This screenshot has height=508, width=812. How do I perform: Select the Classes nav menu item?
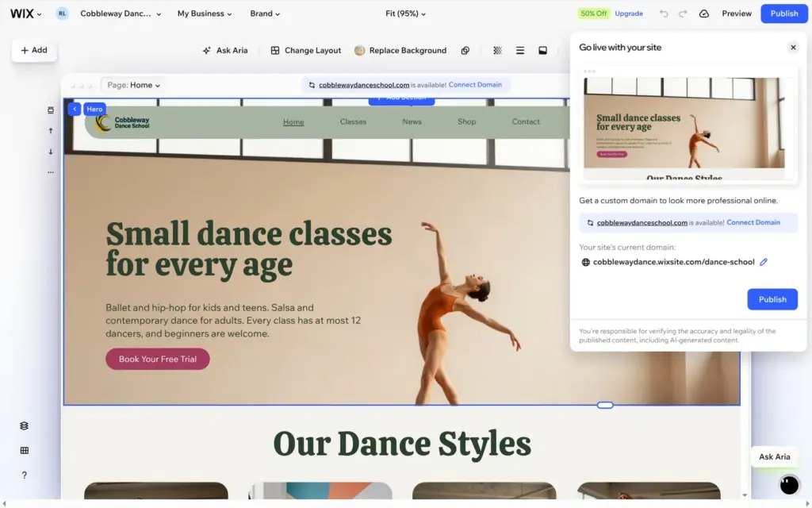pos(353,121)
